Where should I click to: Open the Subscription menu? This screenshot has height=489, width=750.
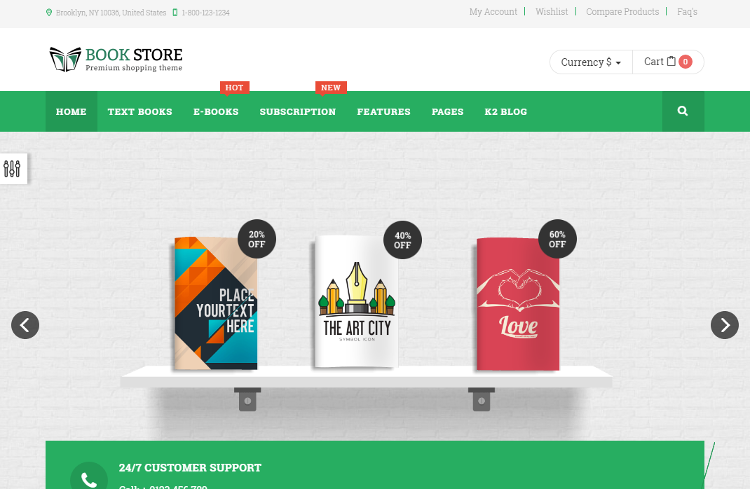pyautogui.click(x=298, y=111)
